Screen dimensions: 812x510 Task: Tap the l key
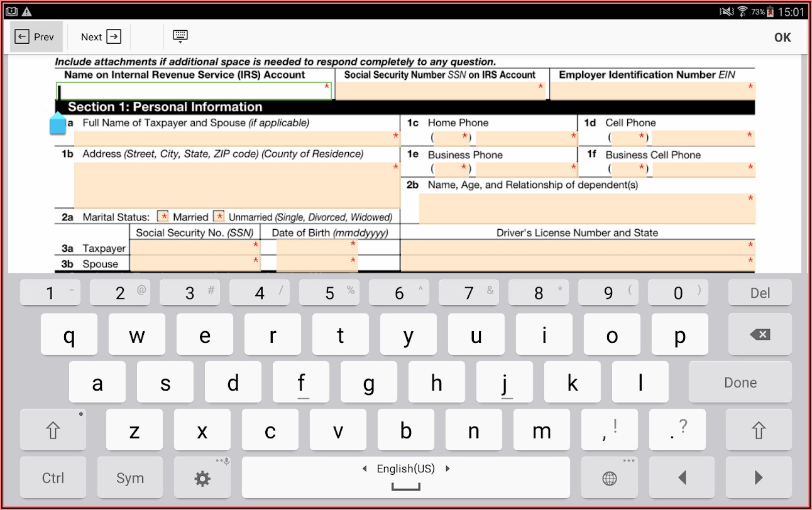[x=640, y=382]
